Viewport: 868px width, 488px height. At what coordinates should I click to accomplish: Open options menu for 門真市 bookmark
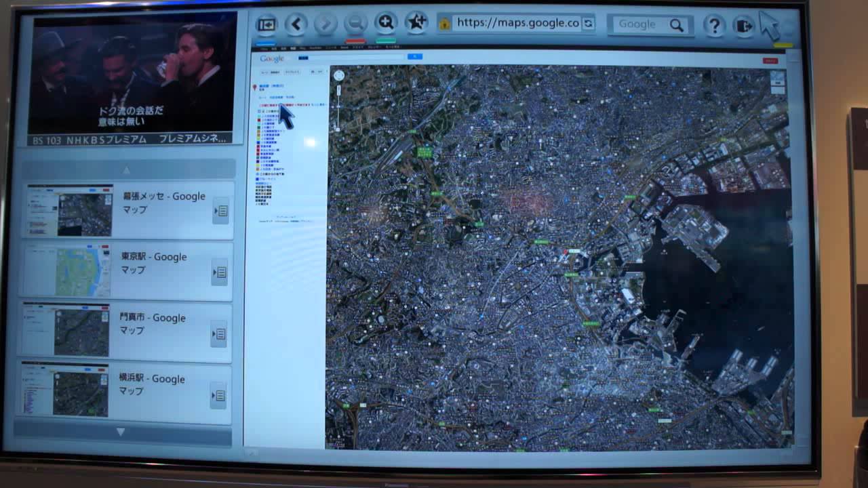[219, 333]
